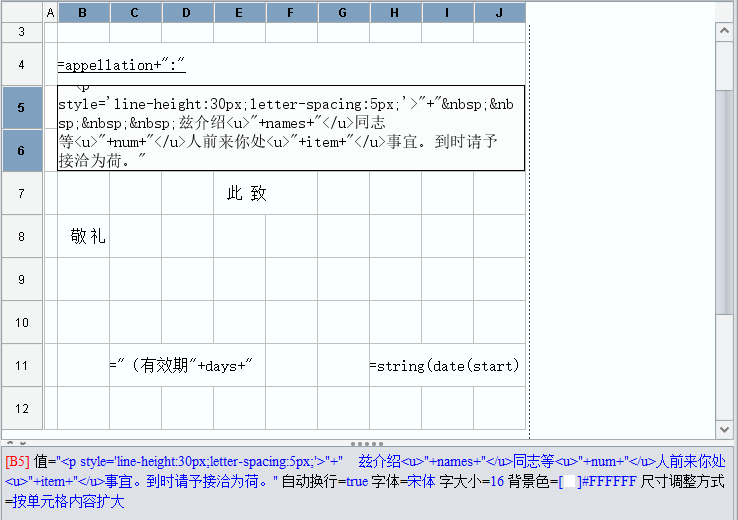Image resolution: width=738 pixels, height=520 pixels.
Task: Select row 6 header
Action: point(22,151)
